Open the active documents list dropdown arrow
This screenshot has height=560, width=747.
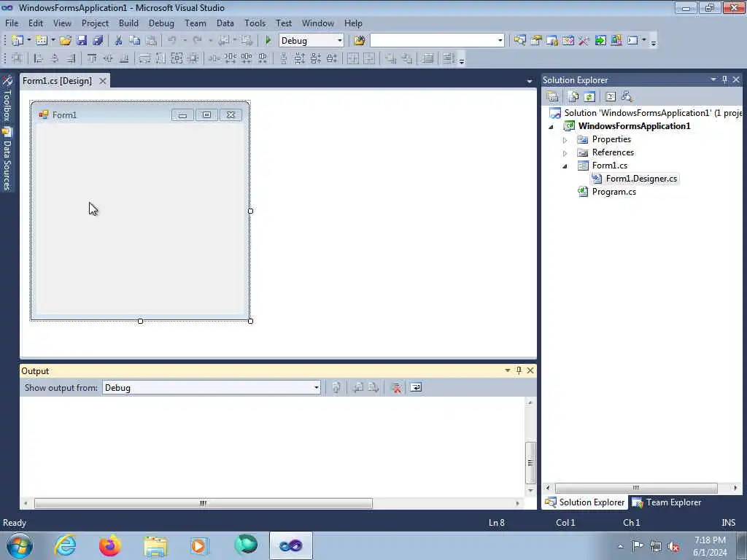coord(530,82)
